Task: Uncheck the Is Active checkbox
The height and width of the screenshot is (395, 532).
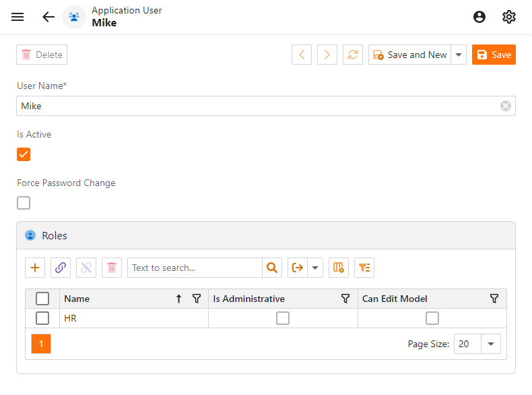Action: tap(24, 154)
